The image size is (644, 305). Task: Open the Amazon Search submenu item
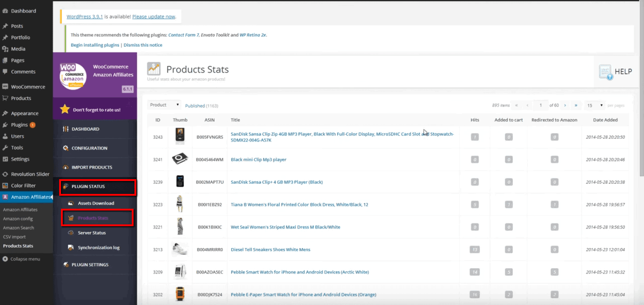click(18, 228)
